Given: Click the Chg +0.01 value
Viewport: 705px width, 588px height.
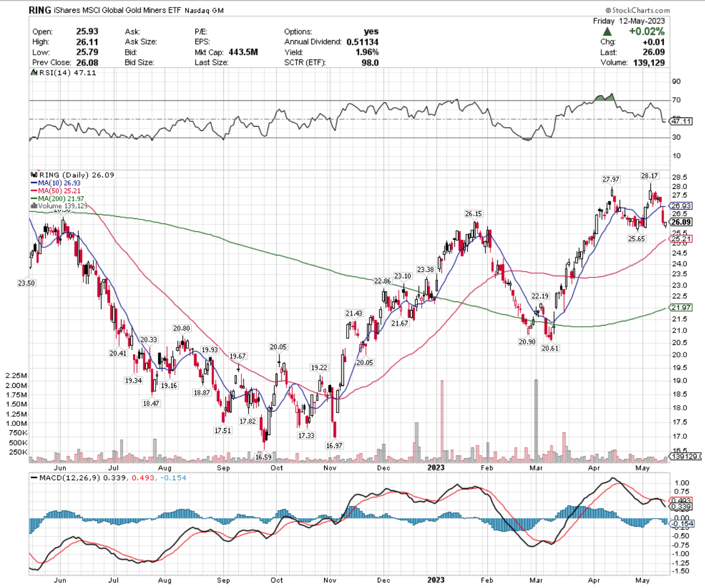Looking at the screenshot, I should point(653,42).
